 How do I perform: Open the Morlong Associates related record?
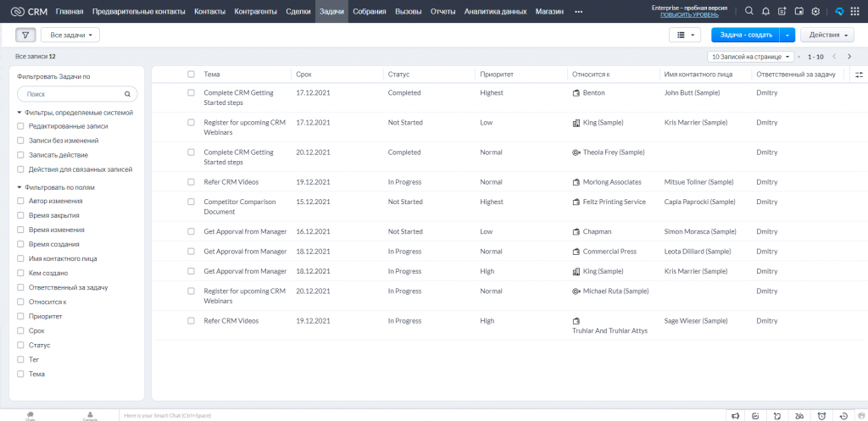click(612, 182)
